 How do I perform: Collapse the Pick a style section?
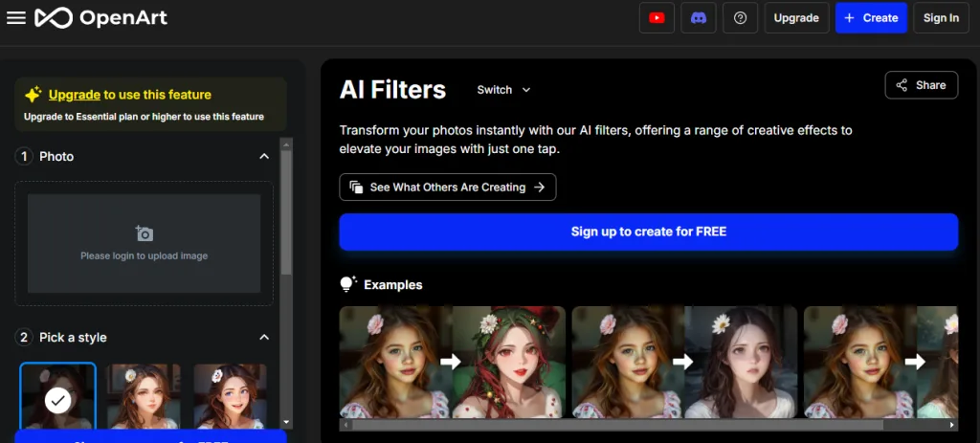tap(264, 338)
